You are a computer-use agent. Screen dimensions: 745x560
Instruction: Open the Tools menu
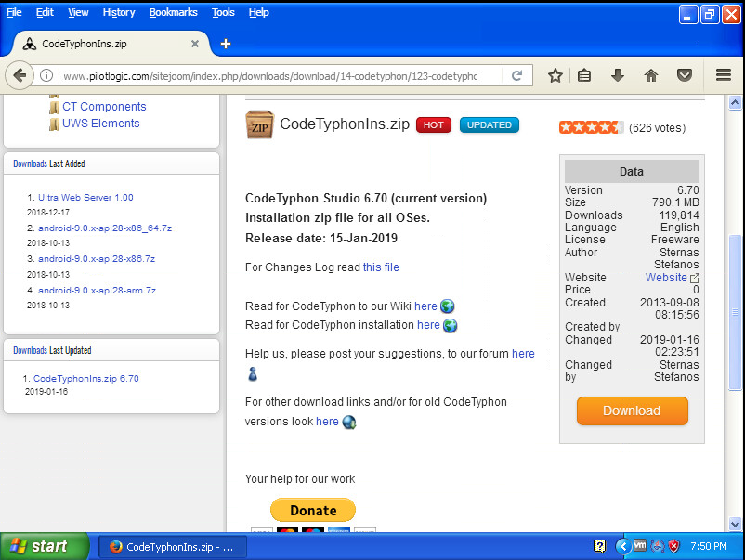223,12
